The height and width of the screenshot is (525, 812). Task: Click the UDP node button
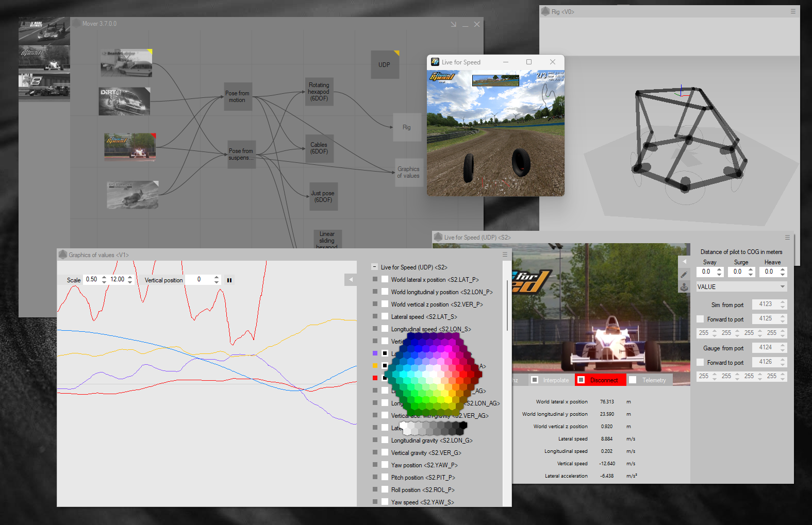point(385,65)
